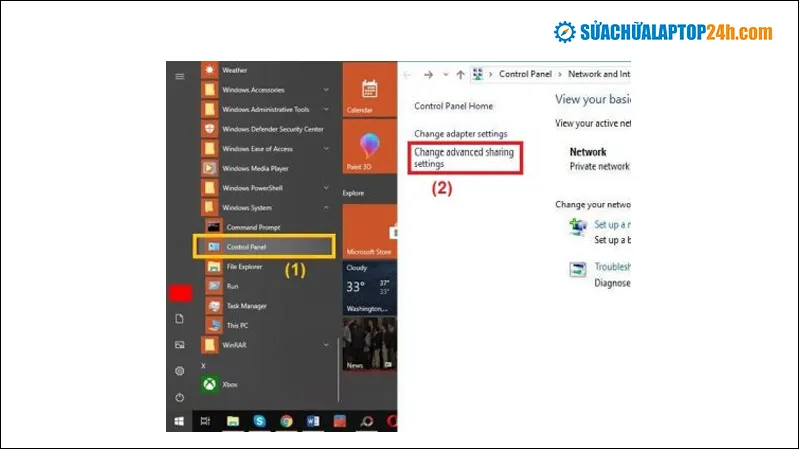Open the red Opera icon on taskbar
800x450 pixels.
point(392,421)
